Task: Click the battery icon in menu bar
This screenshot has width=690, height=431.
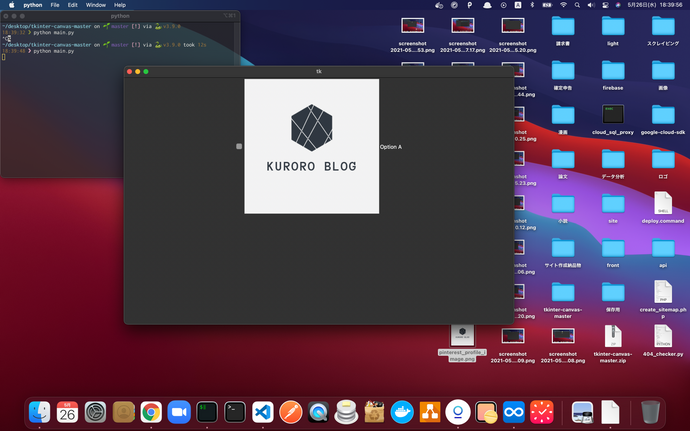Action: point(547,5)
